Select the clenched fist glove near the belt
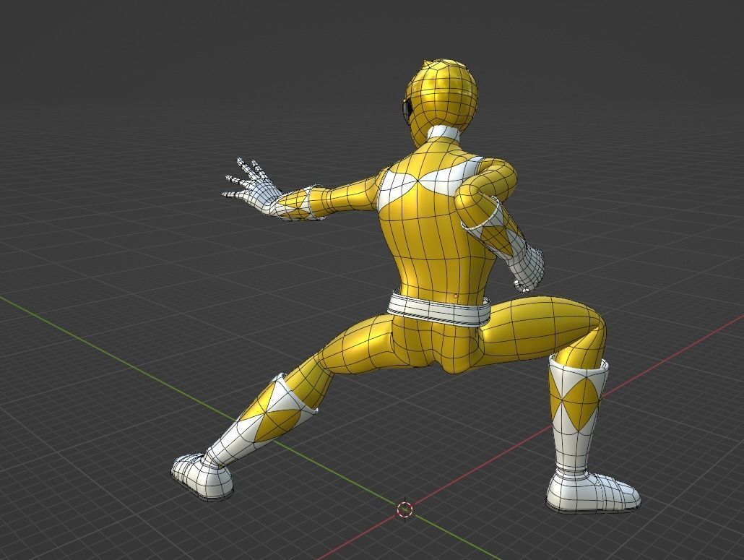Screen dimensions: 744x560 coord(527,269)
